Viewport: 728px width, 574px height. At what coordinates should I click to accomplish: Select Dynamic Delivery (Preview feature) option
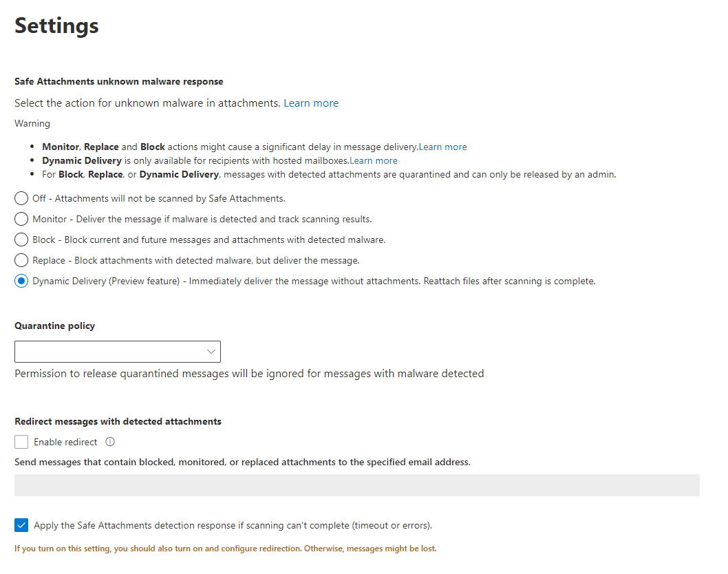(x=21, y=281)
